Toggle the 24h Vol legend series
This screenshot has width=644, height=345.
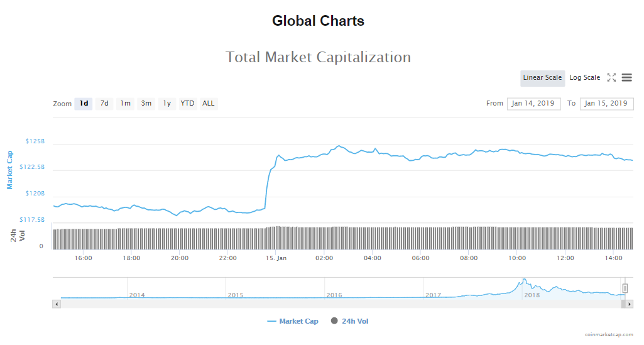pyautogui.click(x=349, y=321)
